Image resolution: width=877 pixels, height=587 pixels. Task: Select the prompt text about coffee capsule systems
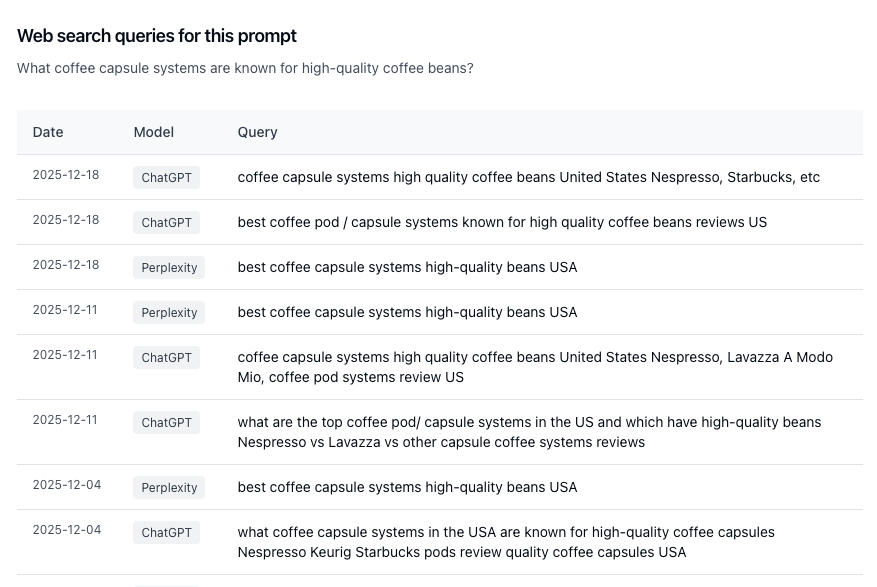pyautogui.click(x=245, y=68)
